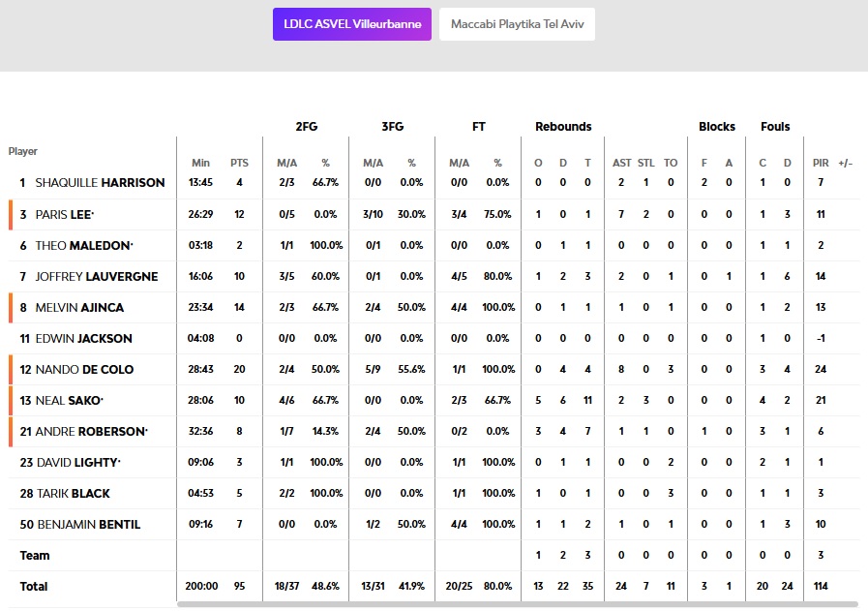Click the Player column header

[23, 151]
